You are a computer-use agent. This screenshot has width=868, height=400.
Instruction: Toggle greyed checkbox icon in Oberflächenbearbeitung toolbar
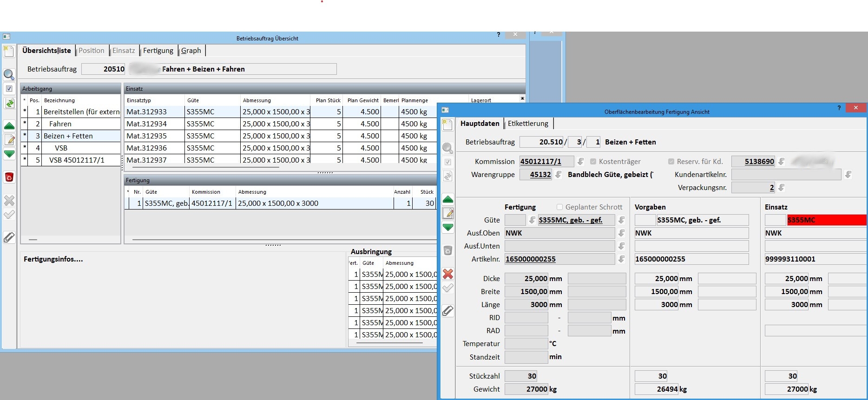[447, 162]
